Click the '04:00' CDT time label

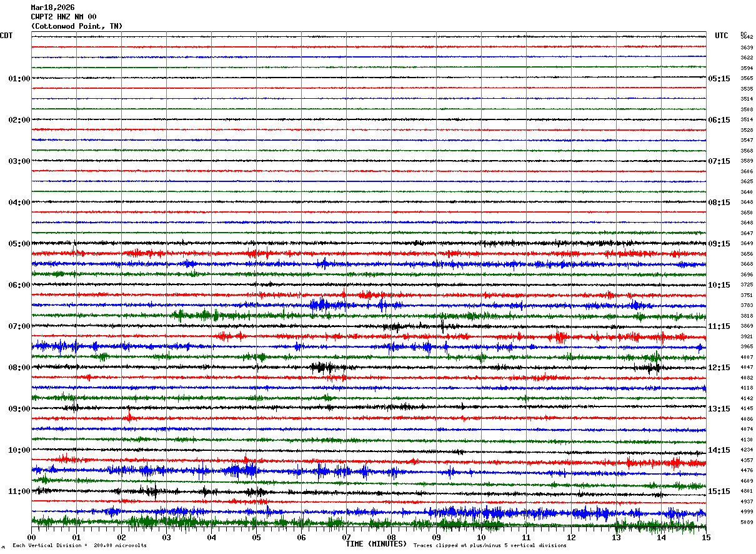[19, 203]
